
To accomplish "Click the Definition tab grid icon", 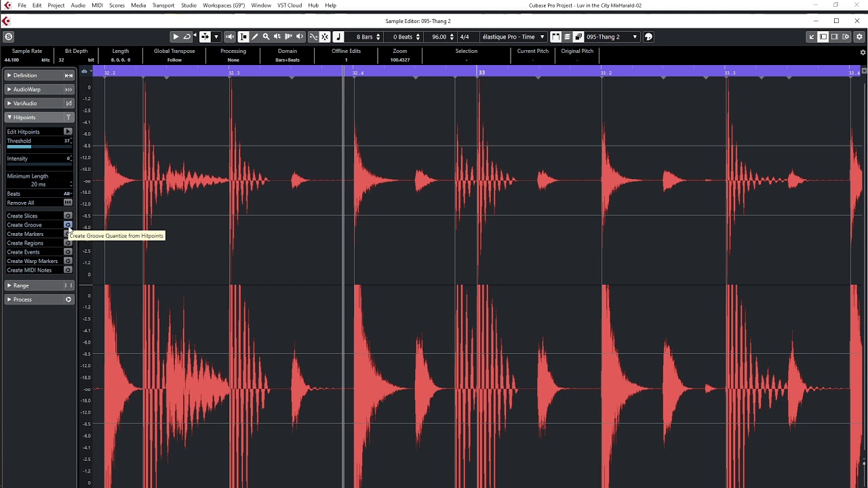I will click(68, 75).
